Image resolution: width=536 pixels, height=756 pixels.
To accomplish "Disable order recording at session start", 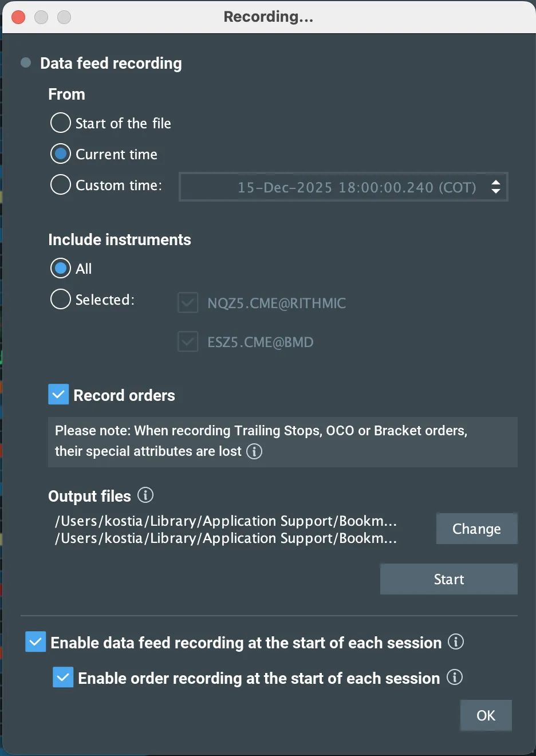I will [63, 677].
